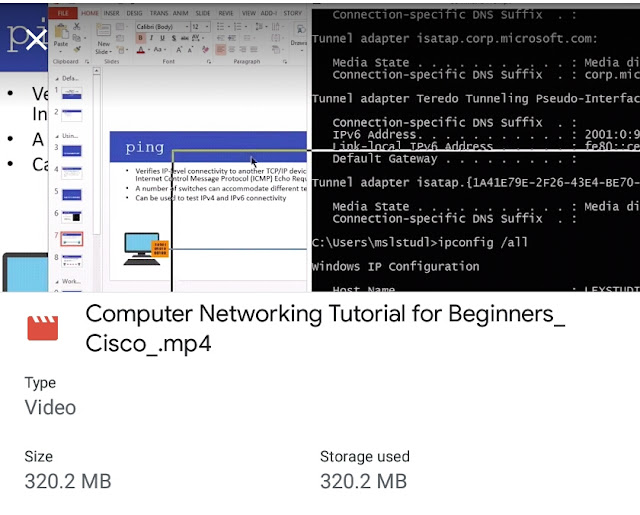The width and height of the screenshot is (640, 515).
Task: Click Character Spacing AV icon in Font group
Action: (196, 38)
